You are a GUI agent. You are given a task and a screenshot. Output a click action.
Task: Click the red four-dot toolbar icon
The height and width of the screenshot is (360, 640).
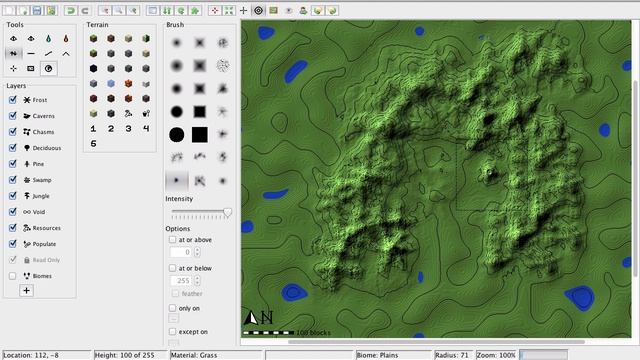tap(215, 11)
